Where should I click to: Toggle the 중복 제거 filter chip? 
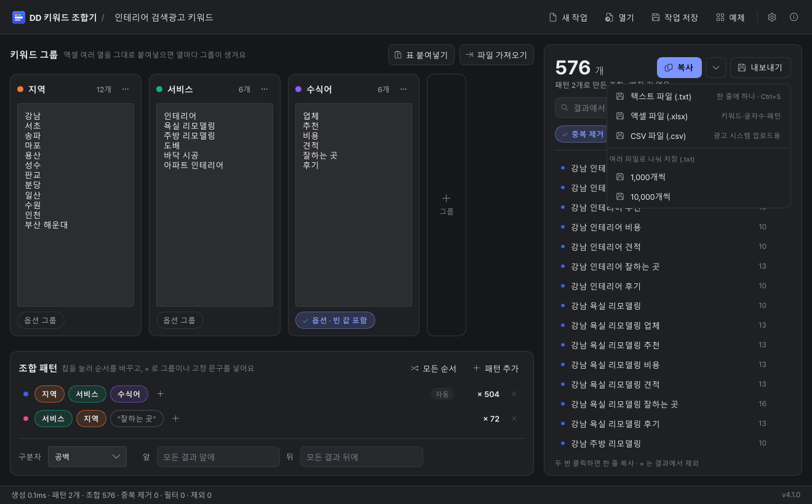[x=582, y=134]
